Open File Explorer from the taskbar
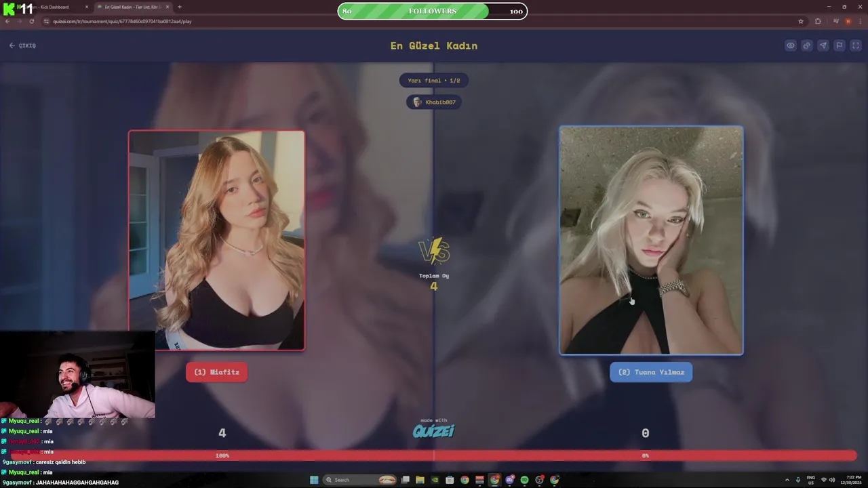This screenshot has width=868, height=488. click(x=420, y=480)
